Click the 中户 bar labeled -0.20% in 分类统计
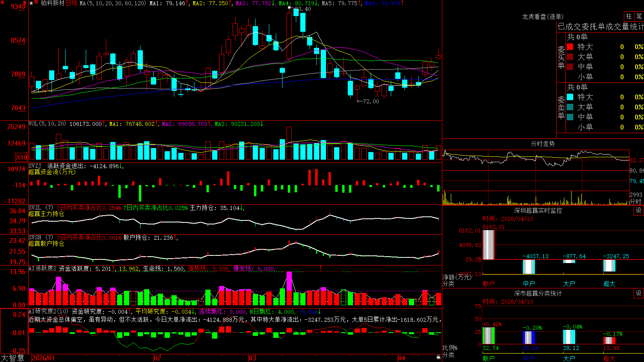Image resolution: width=644 pixels, height=362 pixels. pos(529,337)
